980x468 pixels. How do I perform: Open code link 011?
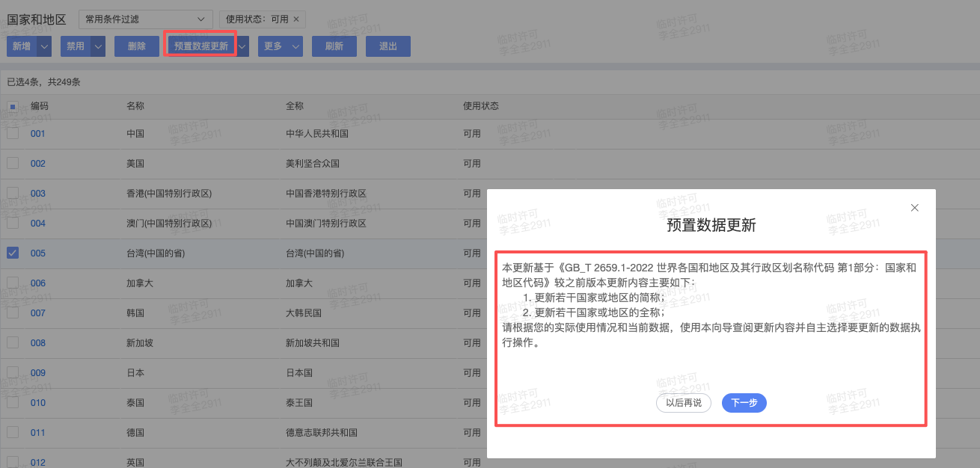38,433
